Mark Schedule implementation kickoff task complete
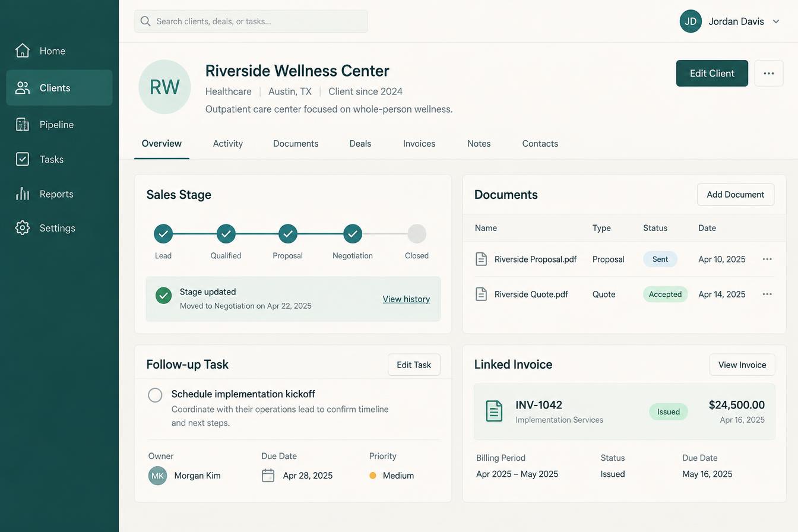 pyautogui.click(x=155, y=395)
